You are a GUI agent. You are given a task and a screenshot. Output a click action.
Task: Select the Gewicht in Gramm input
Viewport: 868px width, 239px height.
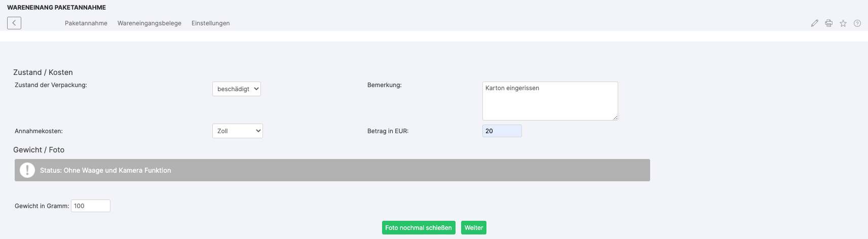tap(91, 206)
